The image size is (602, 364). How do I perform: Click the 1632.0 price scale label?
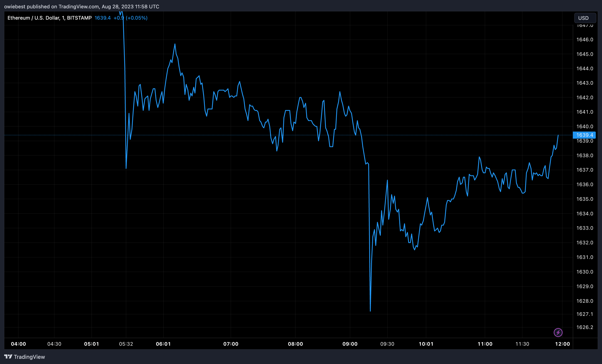click(x=585, y=243)
